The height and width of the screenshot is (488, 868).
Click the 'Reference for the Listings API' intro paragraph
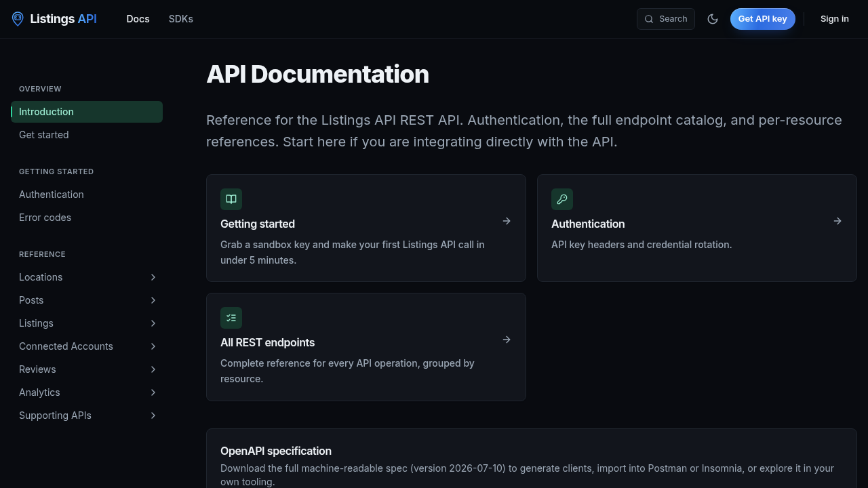[524, 131]
